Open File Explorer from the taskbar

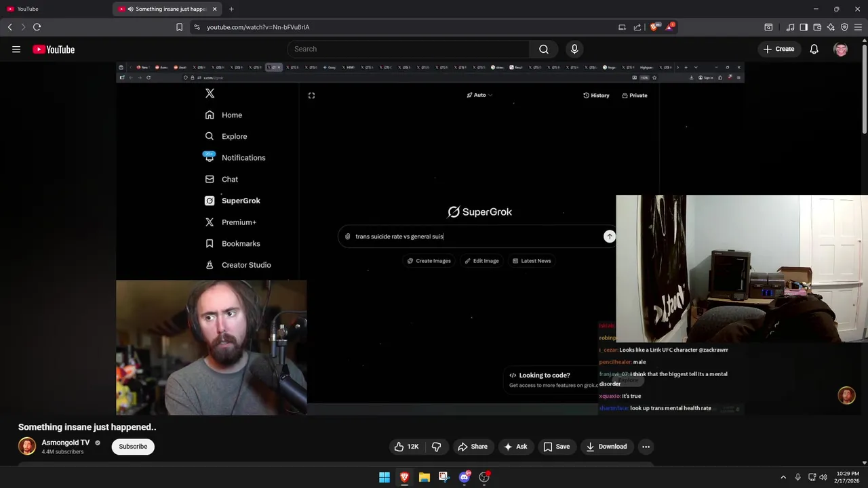(x=424, y=477)
